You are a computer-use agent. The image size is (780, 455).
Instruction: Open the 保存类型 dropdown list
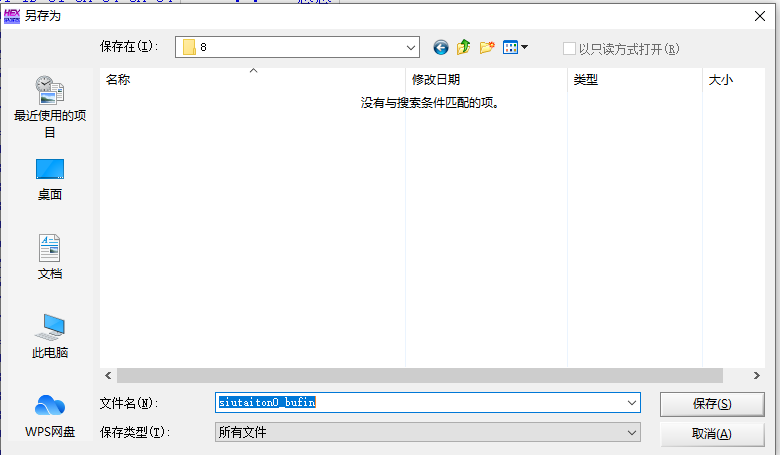(631, 432)
